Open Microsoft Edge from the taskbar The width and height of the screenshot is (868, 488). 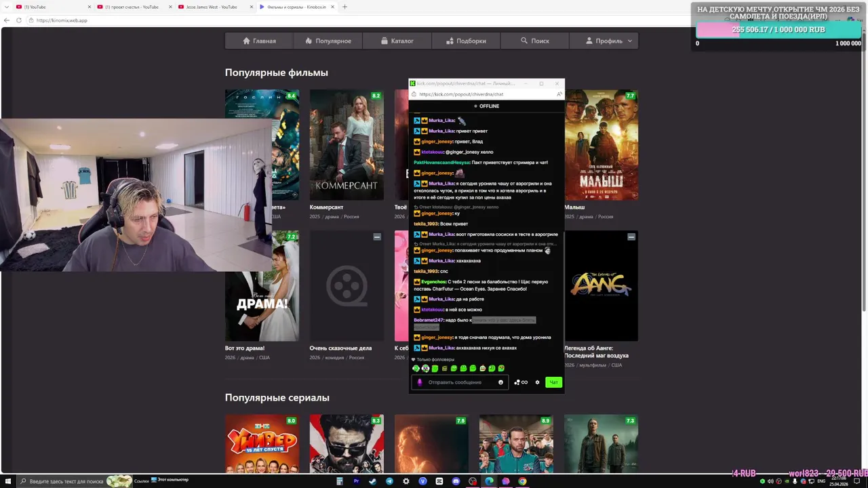(489, 481)
